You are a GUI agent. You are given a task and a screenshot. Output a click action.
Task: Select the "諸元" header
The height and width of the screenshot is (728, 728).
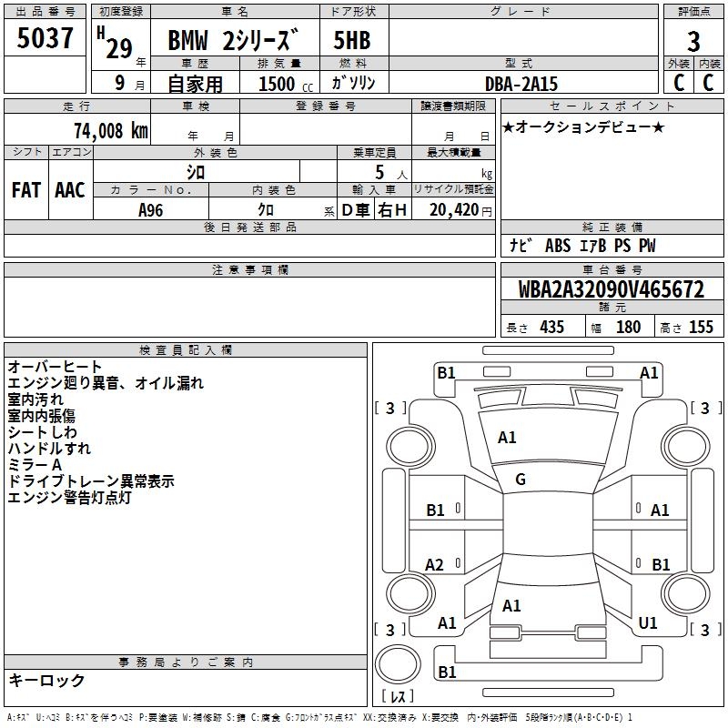(x=612, y=307)
